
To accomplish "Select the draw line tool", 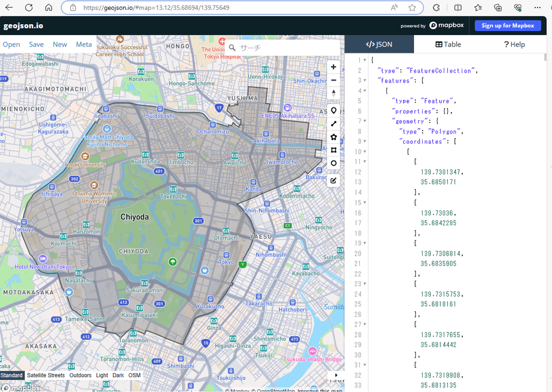I will 333,123.
